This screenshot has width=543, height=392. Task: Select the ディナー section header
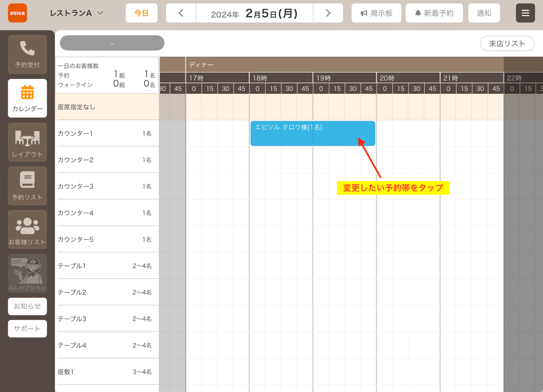[345, 64]
